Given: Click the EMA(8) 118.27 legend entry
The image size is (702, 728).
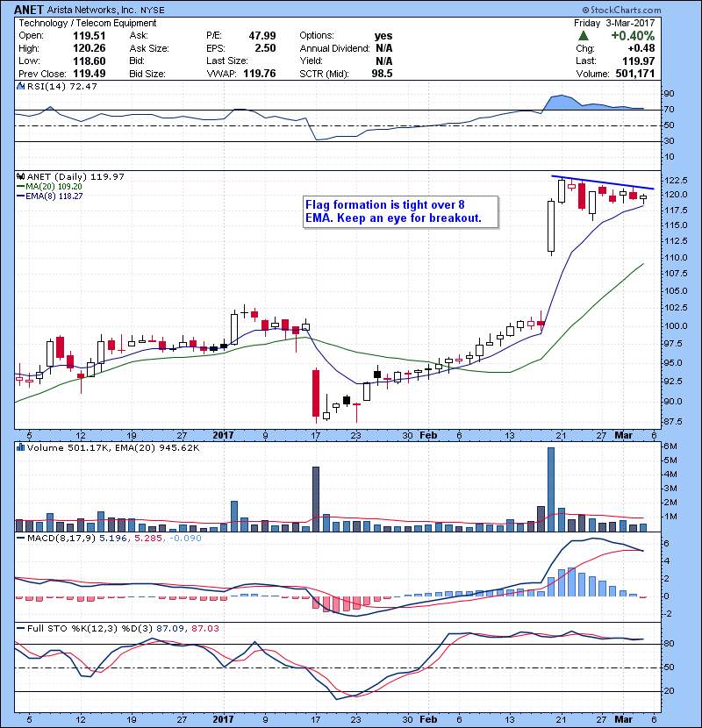Looking at the screenshot, I should pyautogui.click(x=49, y=196).
